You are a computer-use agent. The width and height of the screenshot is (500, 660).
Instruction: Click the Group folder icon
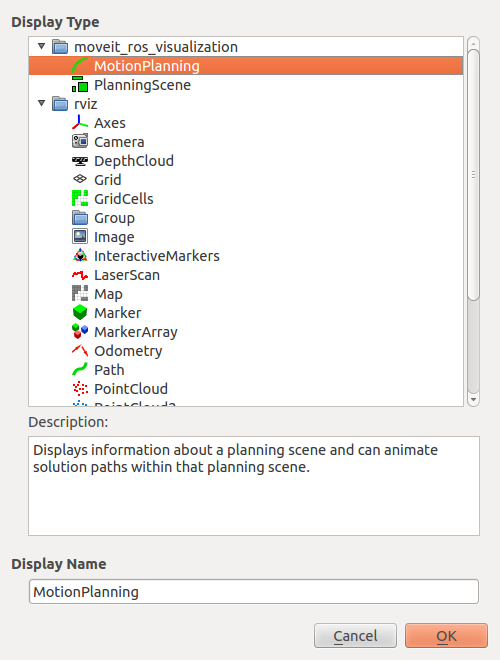pos(80,218)
